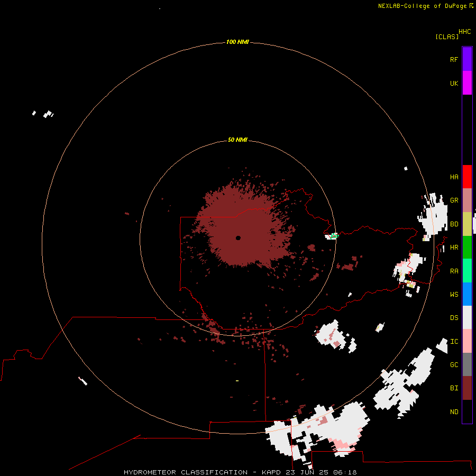Click the ND black legend swatch
The image size is (476, 476).
(467, 411)
